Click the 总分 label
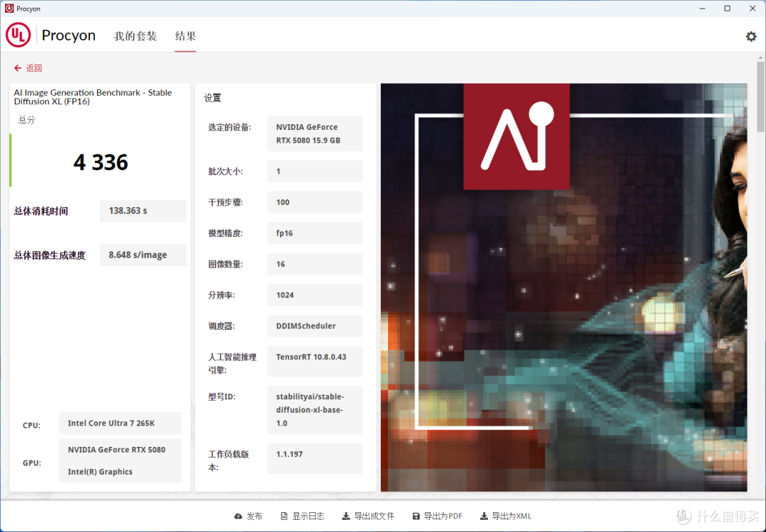This screenshot has height=532, width=766. [x=27, y=120]
